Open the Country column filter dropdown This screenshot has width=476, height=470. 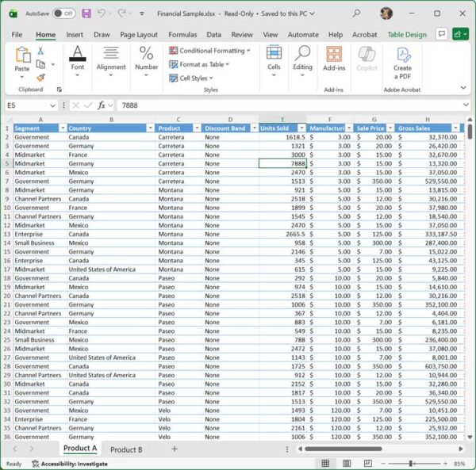[150, 128]
